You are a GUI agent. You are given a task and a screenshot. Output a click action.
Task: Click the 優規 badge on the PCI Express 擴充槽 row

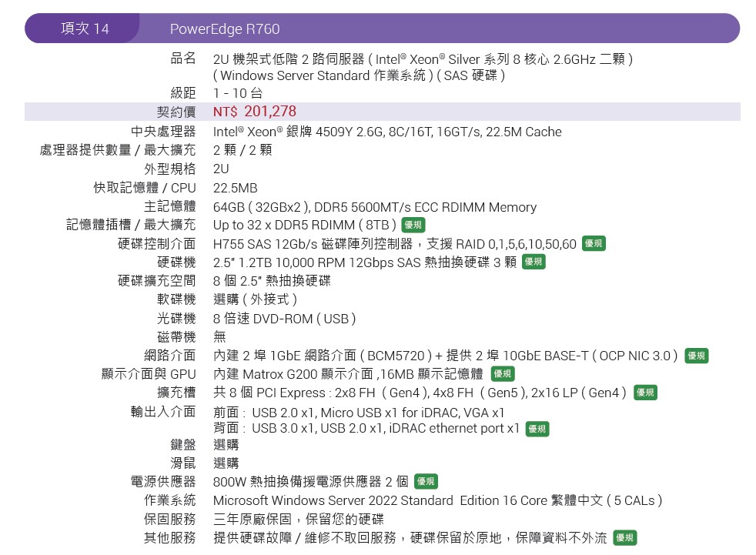coord(646,393)
